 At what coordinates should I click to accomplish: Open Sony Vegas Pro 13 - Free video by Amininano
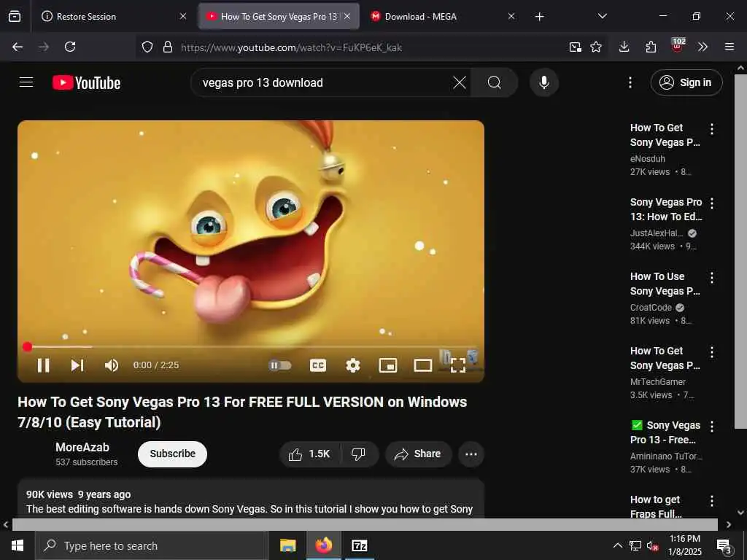point(665,432)
